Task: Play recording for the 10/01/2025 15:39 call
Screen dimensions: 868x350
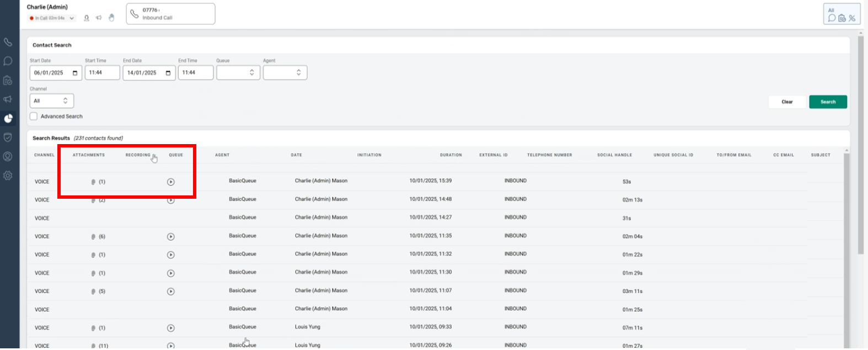Action: coord(171,182)
